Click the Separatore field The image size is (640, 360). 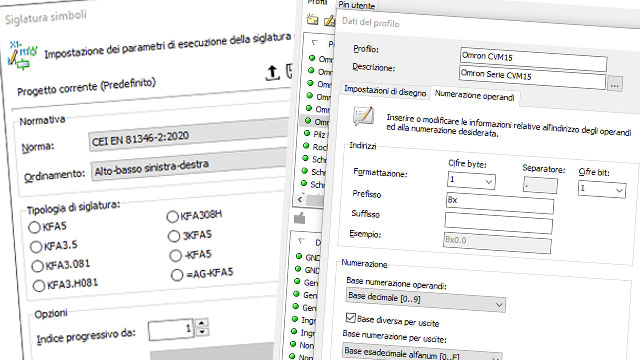point(540,185)
